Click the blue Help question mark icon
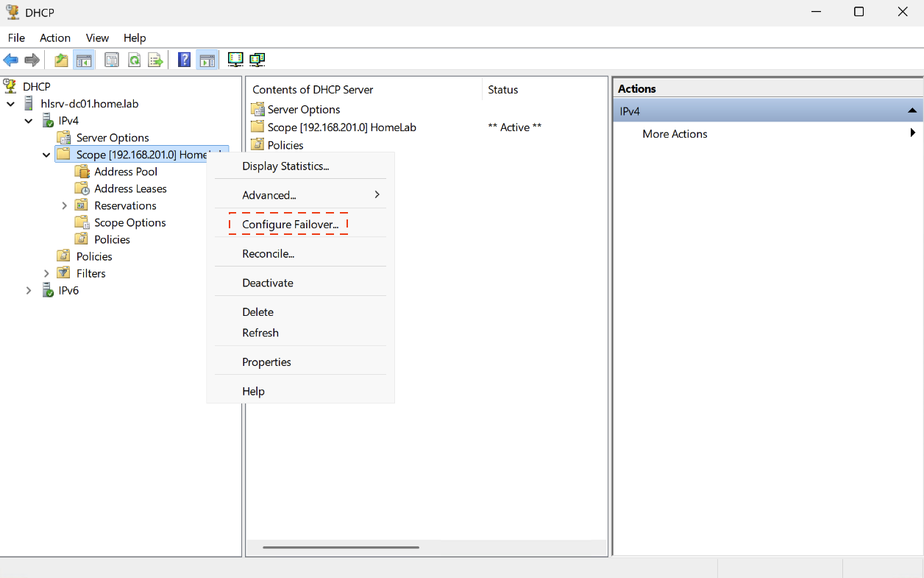Screen dimensions: 924x578 coord(185,60)
